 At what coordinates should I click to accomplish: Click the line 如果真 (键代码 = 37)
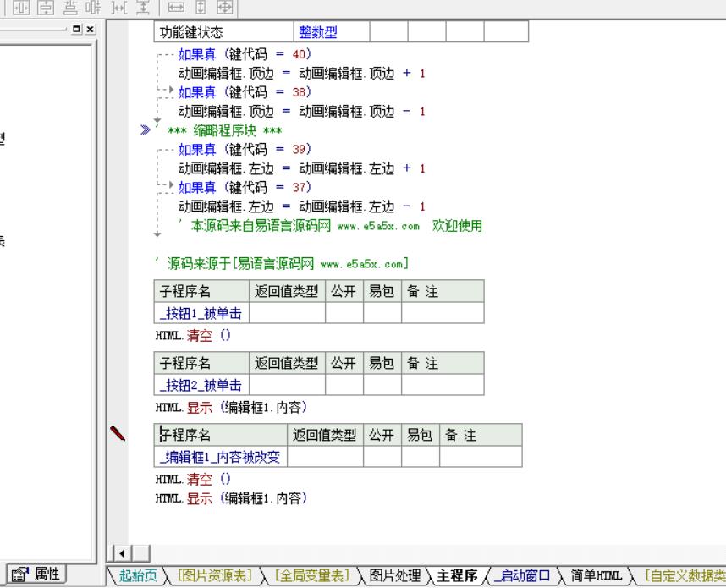[x=245, y=188]
